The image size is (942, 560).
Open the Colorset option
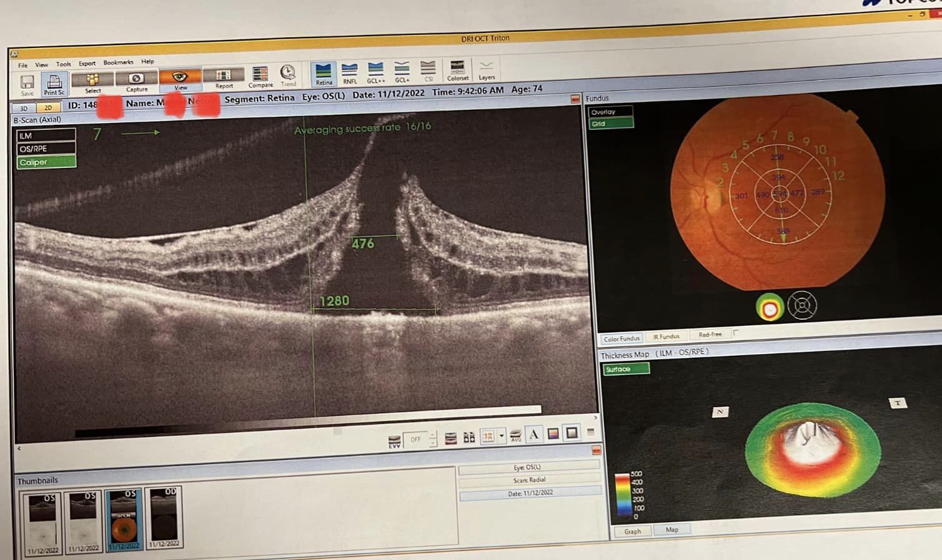click(457, 70)
